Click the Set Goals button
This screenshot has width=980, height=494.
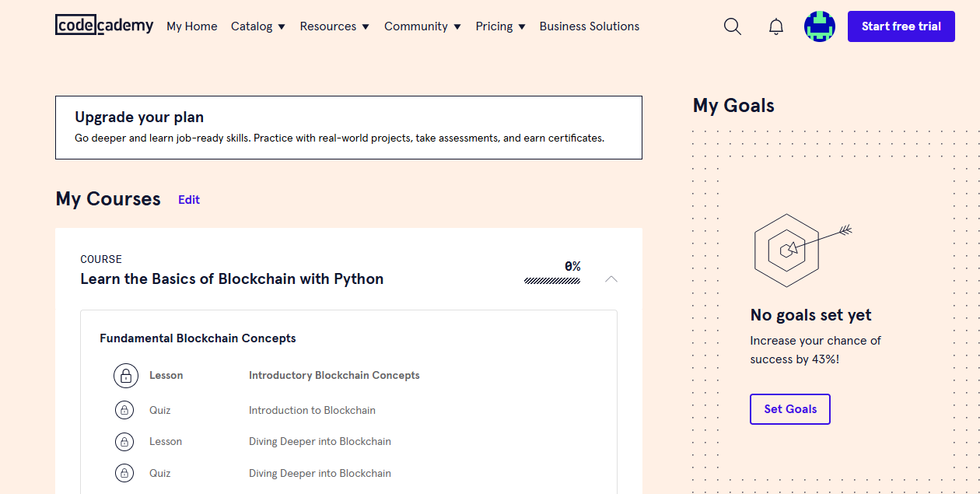[790, 409]
